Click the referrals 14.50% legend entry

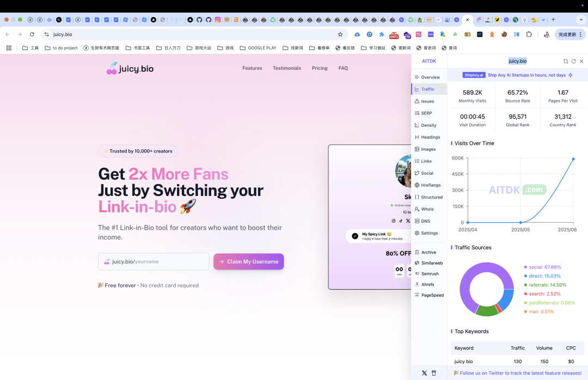coord(545,285)
